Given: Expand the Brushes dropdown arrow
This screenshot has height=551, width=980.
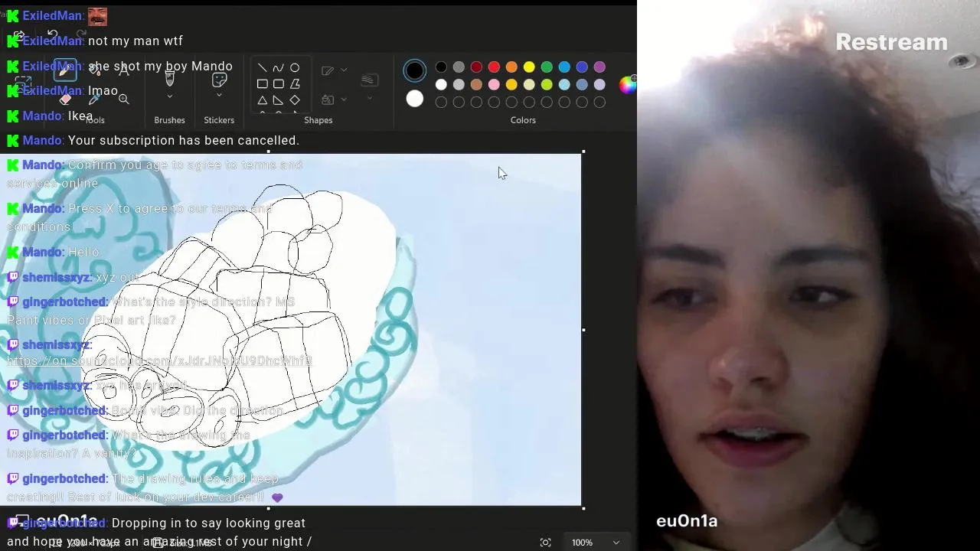Looking at the screenshot, I should 169,97.
